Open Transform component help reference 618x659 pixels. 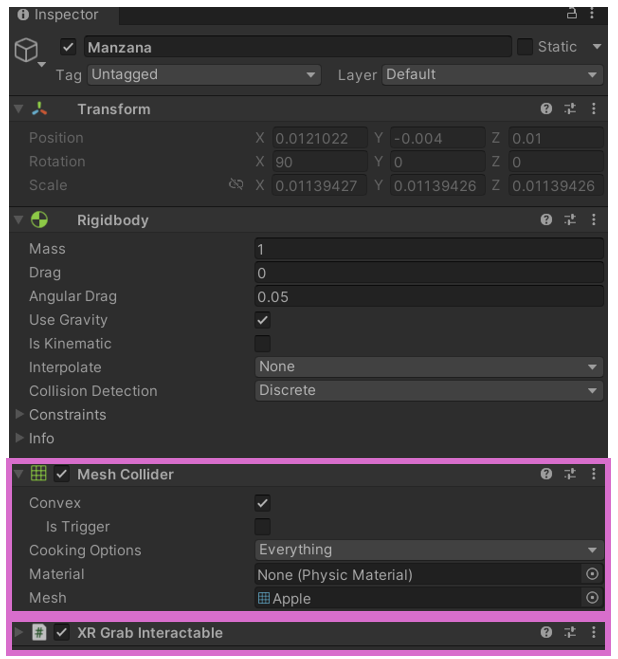546,109
